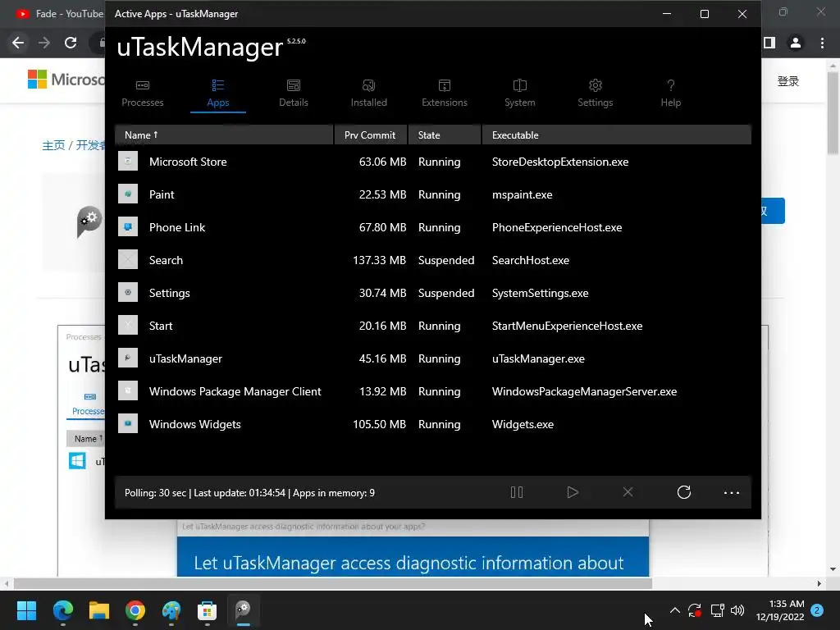Click Widgets.exe executable text

point(523,424)
